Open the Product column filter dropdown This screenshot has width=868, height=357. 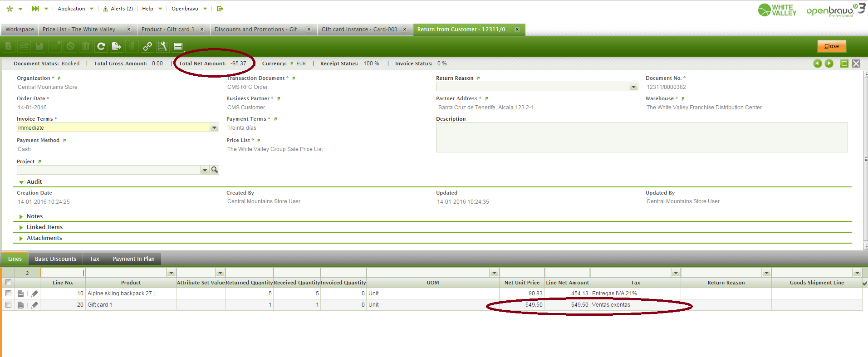coord(171,273)
